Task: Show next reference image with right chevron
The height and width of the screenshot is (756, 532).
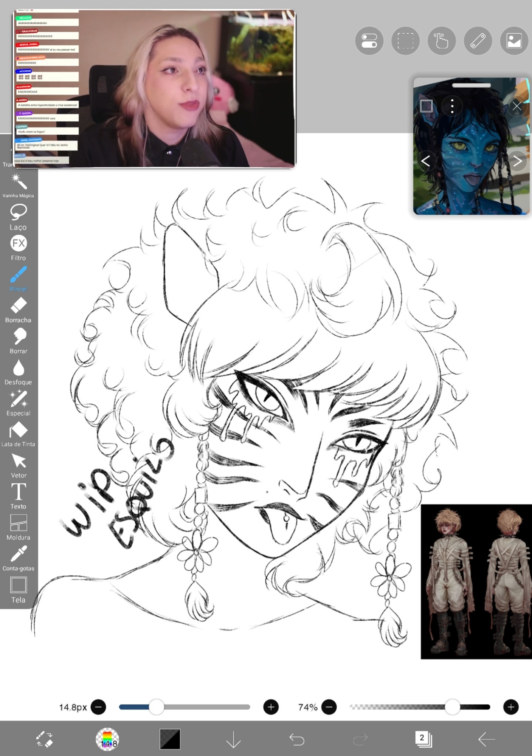Action: point(517,161)
